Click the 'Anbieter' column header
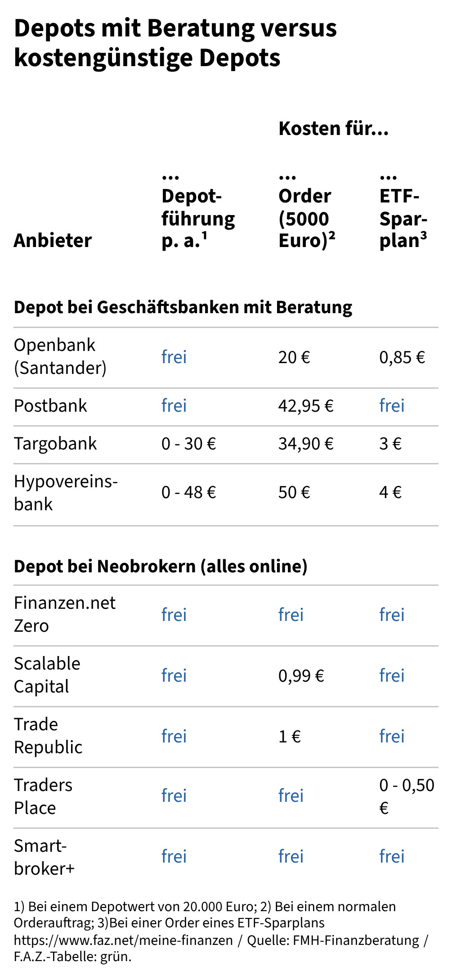This screenshot has width=452, height=980. tap(53, 241)
